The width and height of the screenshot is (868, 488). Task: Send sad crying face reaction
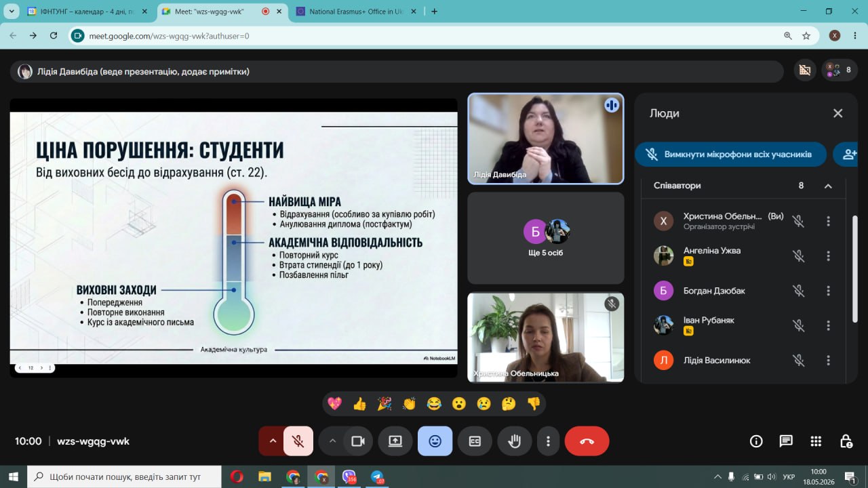tap(484, 404)
